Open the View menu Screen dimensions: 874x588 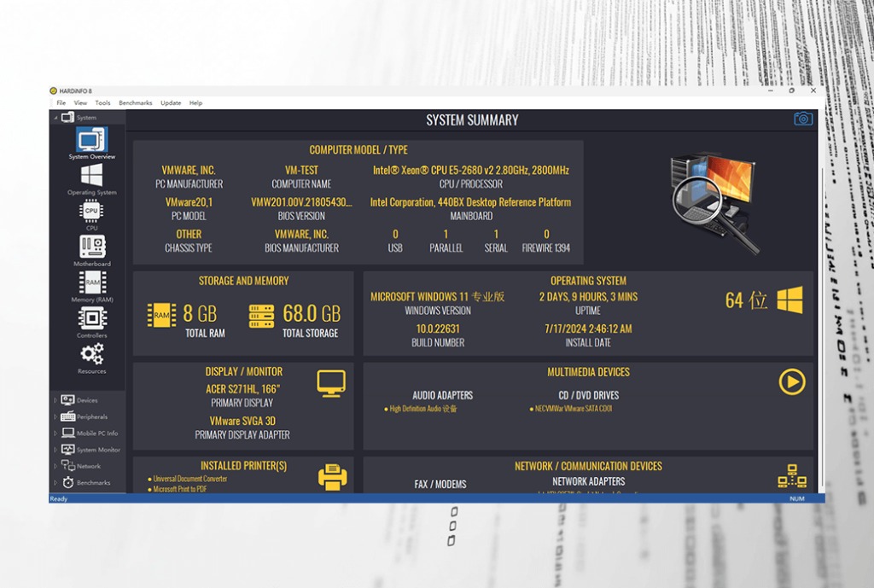pyautogui.click(x=80, y=103)
